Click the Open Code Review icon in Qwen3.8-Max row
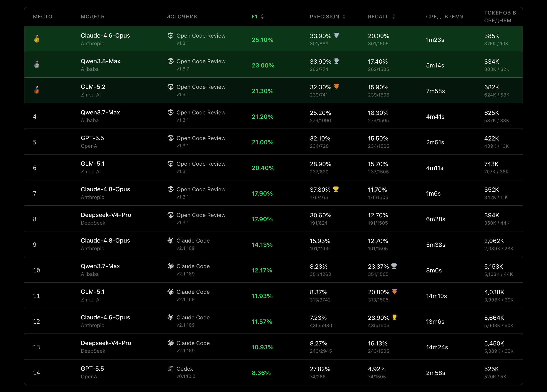The height and width of the screenshot is (392, 547). click(171, 61)
